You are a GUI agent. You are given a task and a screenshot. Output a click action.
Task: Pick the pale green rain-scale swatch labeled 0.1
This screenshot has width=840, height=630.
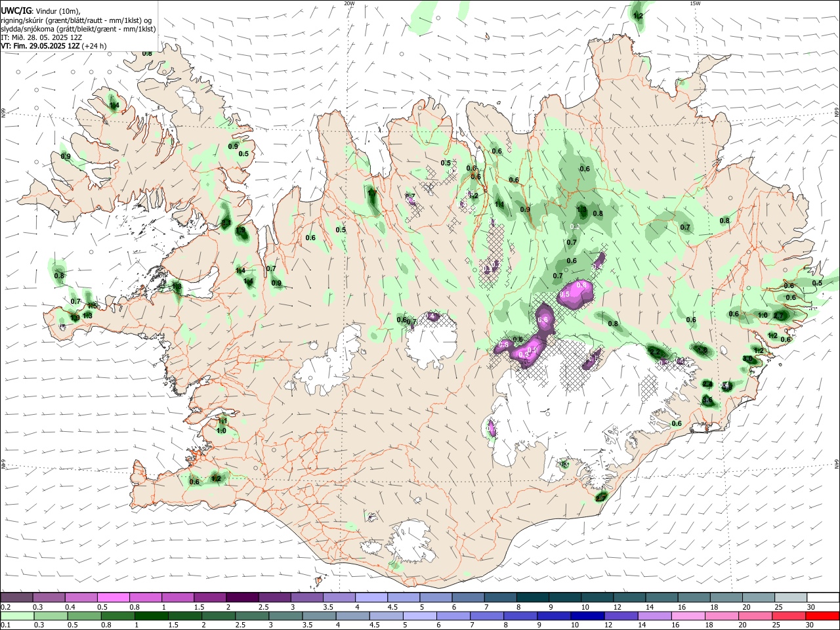[x=17, y=616]
